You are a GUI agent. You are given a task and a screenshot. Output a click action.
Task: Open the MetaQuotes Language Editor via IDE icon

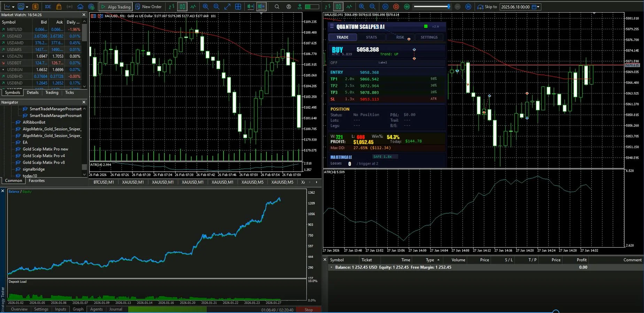(x=48, y=6)
